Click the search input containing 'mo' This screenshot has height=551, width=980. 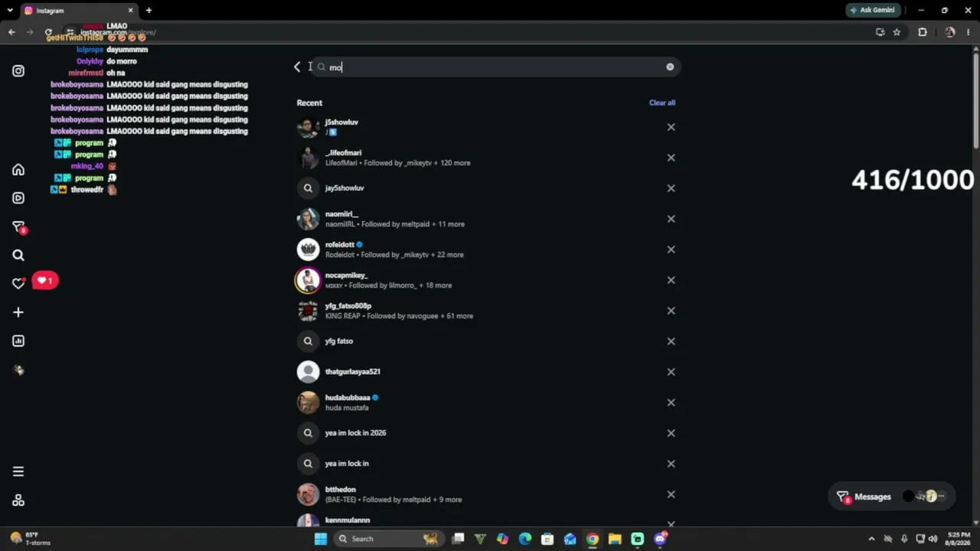point(495,67)
